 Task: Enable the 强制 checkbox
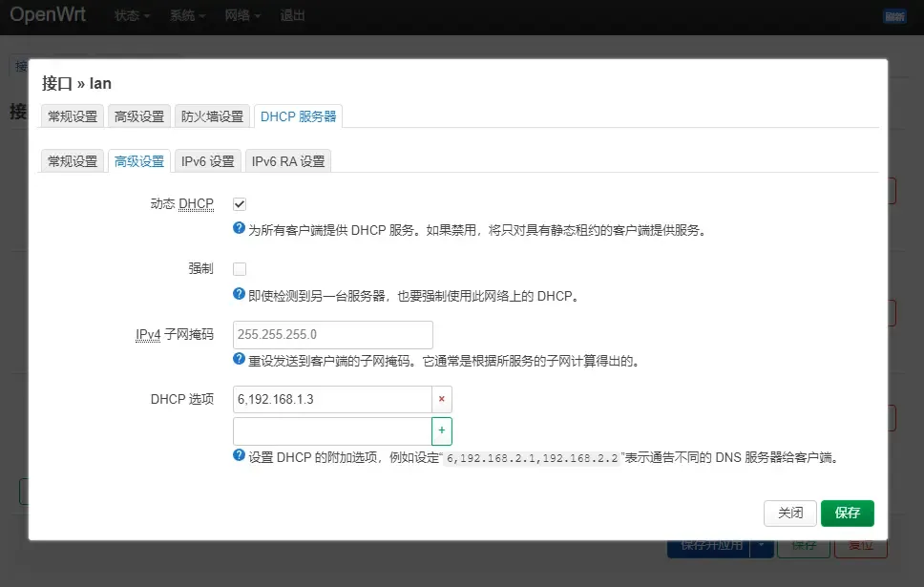point(240,269)
